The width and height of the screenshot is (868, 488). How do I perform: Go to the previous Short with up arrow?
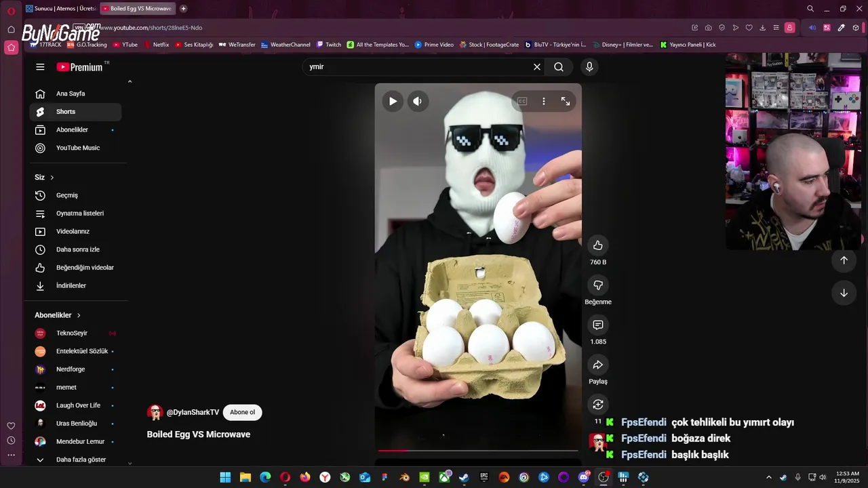(x=844, y=260)
